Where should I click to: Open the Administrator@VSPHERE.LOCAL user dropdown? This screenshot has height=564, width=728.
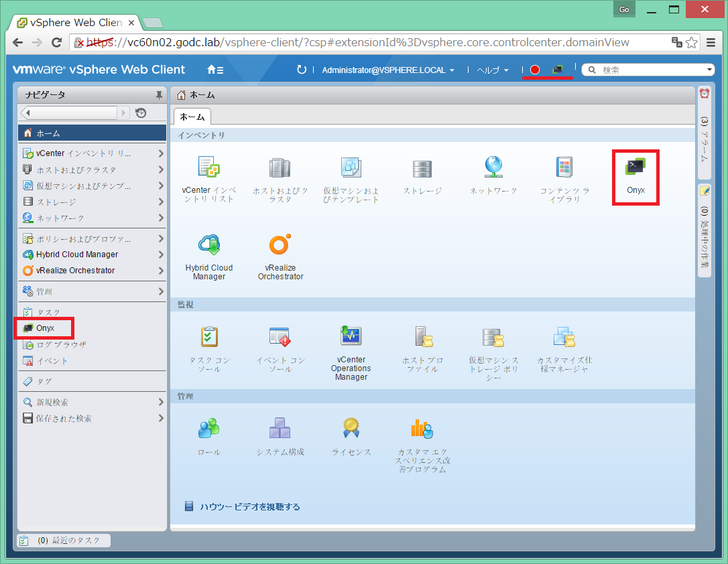click(388, 70)
